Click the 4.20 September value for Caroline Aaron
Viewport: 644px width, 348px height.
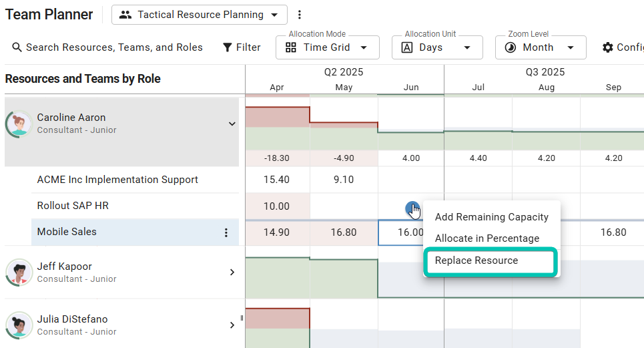613,158
